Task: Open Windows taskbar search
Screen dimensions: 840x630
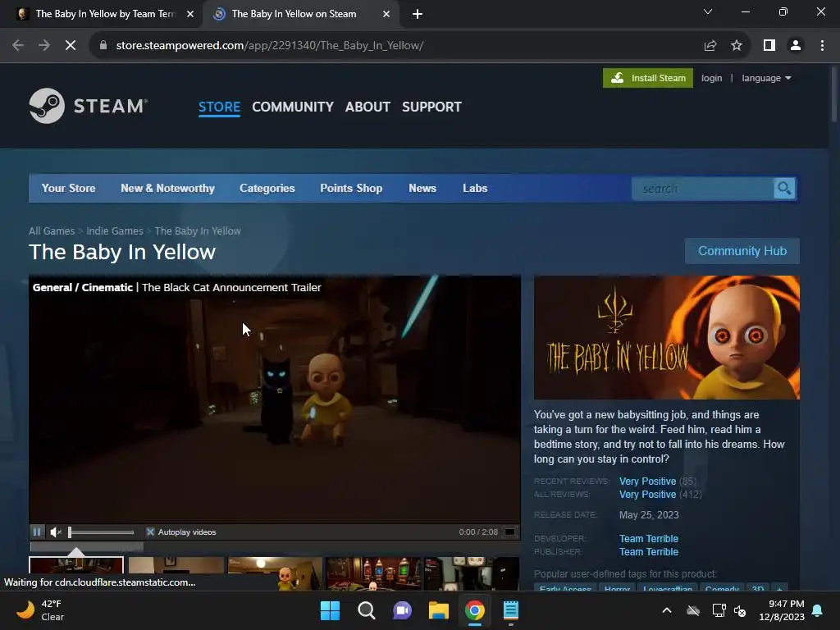Action: click(x=367, y=610)
